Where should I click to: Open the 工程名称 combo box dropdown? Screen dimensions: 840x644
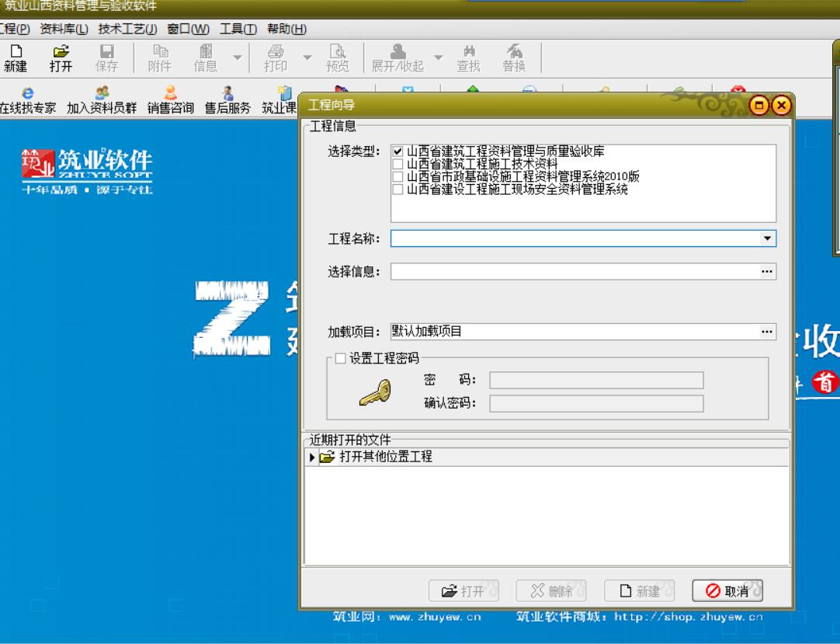767,238
